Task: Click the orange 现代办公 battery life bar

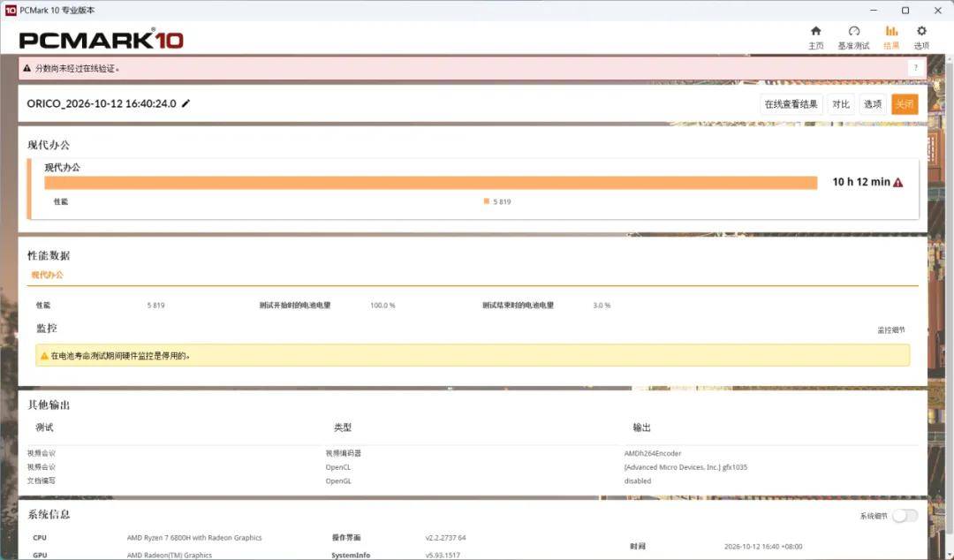Action: [x=431, y=183]
